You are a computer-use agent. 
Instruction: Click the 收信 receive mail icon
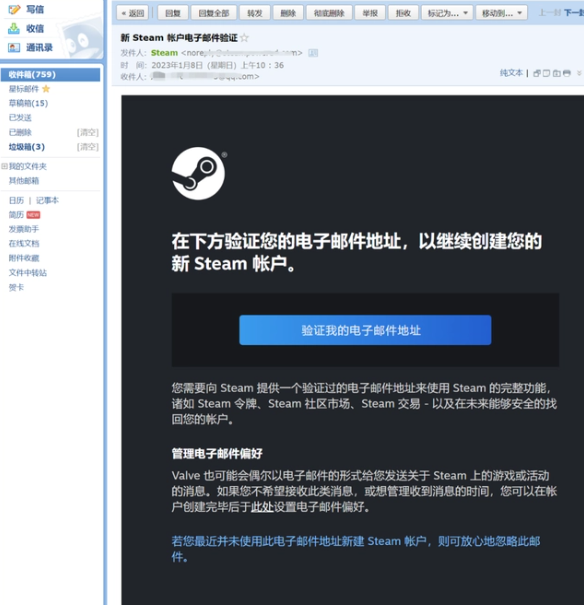[14, 28]
